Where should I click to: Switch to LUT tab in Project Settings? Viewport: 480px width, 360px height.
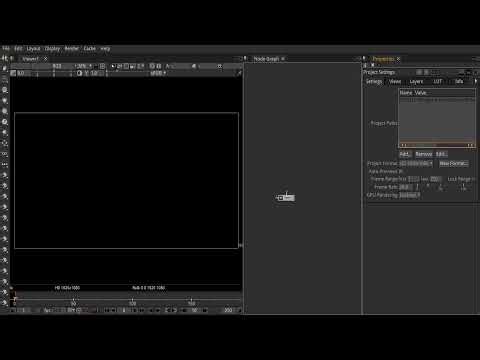[437, 81]
